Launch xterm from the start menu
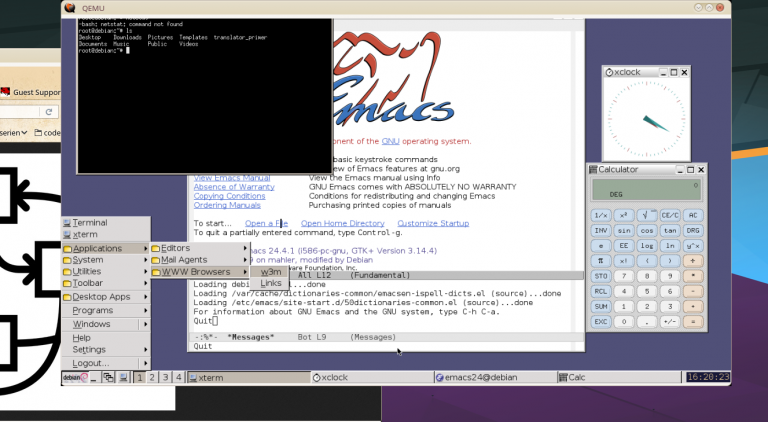This screenshot has height=422, width=768. (x=106, y=234)
